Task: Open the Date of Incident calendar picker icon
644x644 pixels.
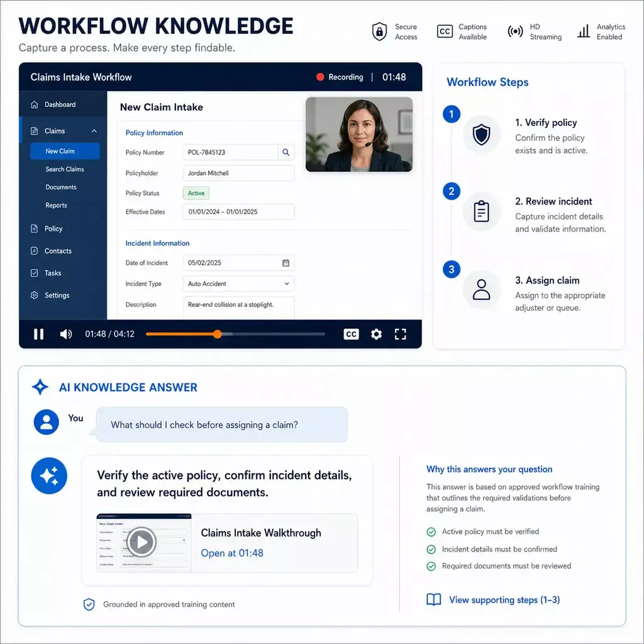Action: pyautogui.click(x=286, y=263)
